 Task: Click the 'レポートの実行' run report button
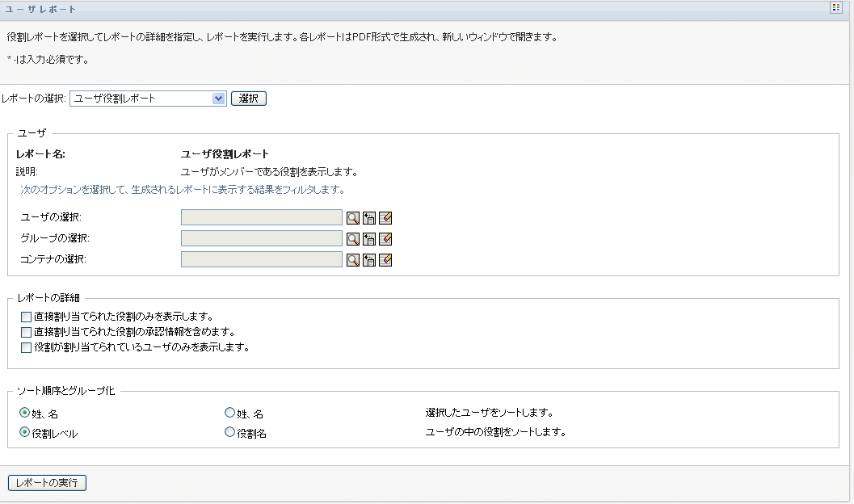coord(47,483)
